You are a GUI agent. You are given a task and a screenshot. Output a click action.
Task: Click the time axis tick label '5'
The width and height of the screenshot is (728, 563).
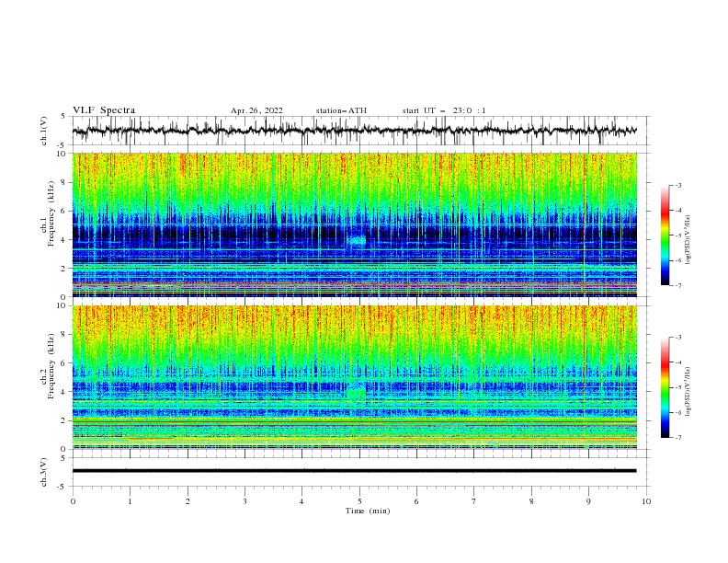click(359, 501)
